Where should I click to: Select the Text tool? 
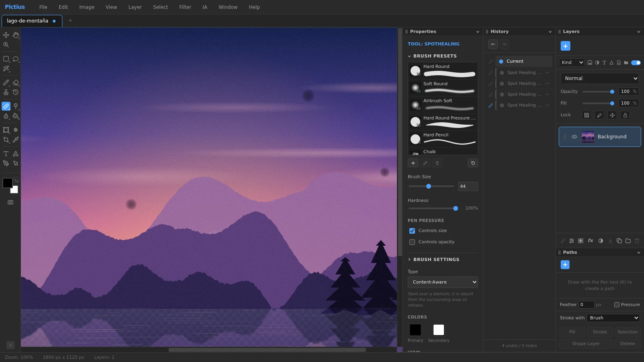click(x=6, y=154)
